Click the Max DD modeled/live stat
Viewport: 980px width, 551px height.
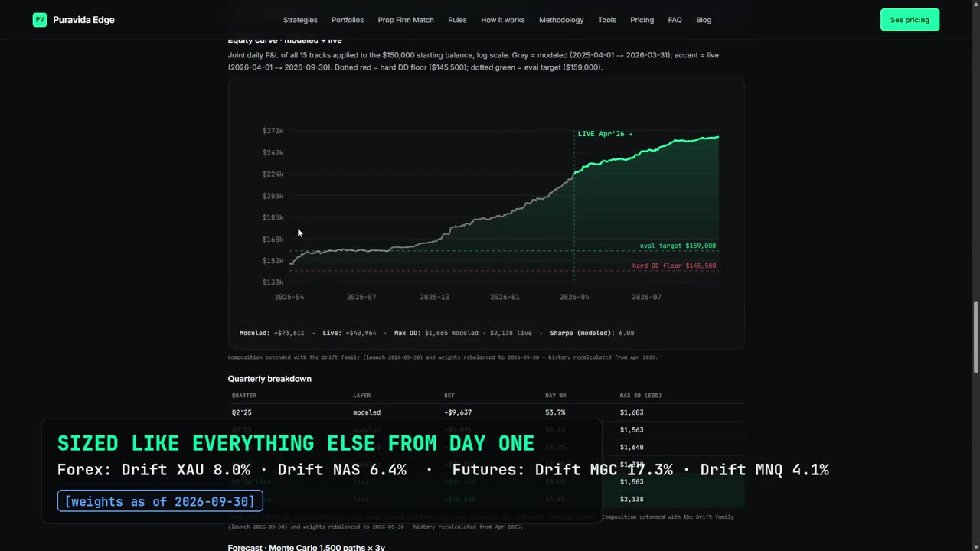point(462,333)
